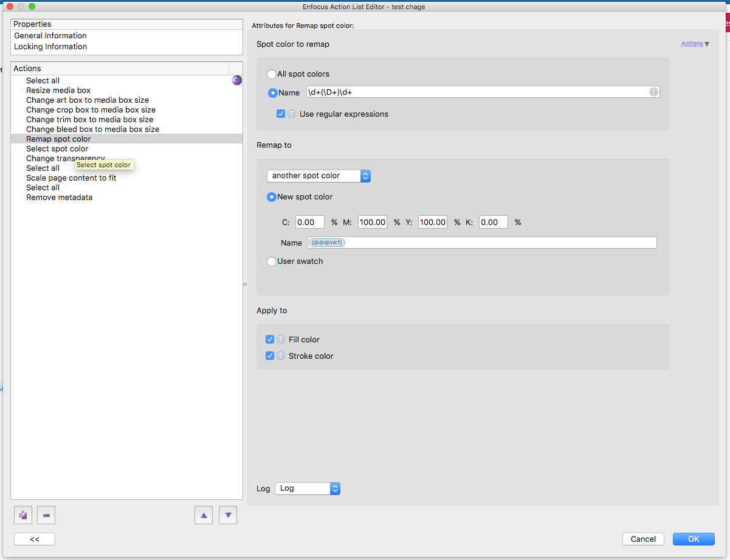The height and width of the screenshot is (560, 730).
Task: Uncheck Use regular expressions
Action: 281,114
